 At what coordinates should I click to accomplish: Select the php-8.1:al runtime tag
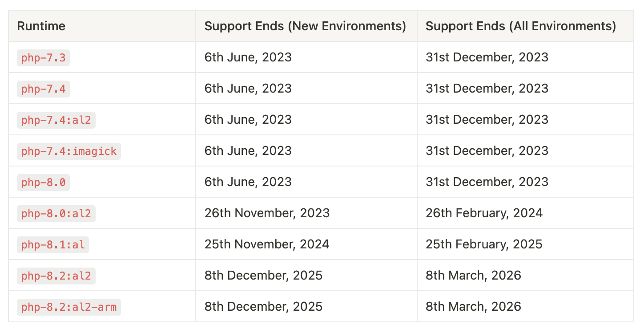point(53,245)
